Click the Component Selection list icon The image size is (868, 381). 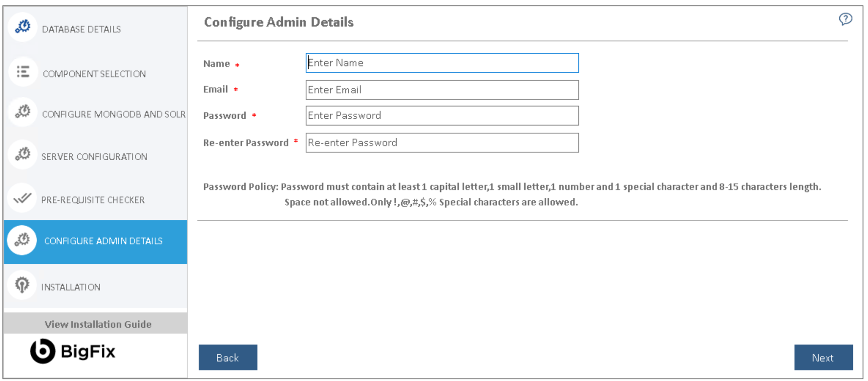click(23, 72)
